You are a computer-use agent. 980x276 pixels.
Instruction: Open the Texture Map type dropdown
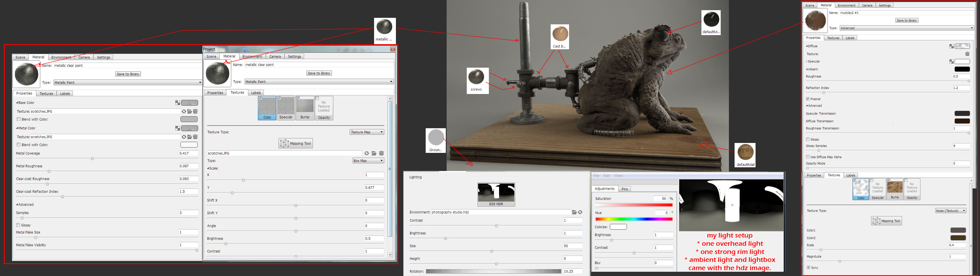coord(367,132)
